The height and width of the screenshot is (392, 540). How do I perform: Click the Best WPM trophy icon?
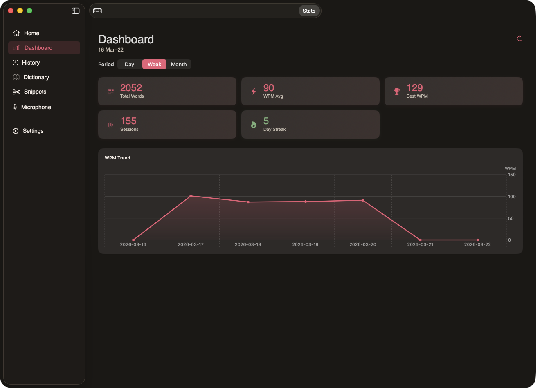coord(396,92)
